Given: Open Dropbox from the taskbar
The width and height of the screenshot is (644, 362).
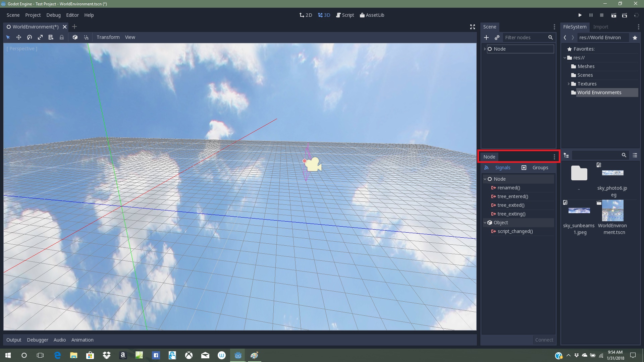Looking at the screenshot, I should (x=107, y=355).
